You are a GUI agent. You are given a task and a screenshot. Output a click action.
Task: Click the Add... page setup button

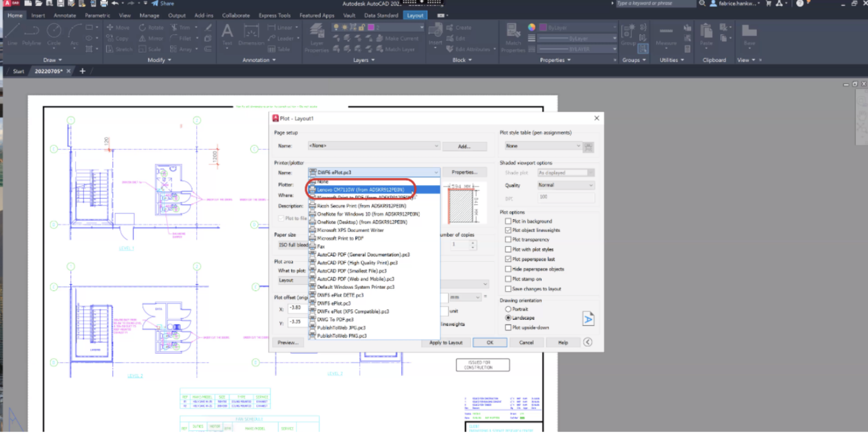click(464, 146)
